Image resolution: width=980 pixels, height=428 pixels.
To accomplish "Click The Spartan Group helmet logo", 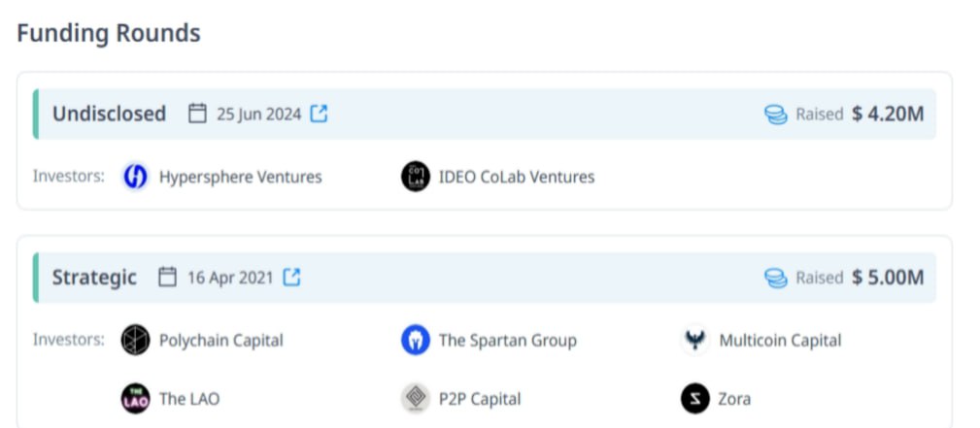I will [x=416, y=340].
